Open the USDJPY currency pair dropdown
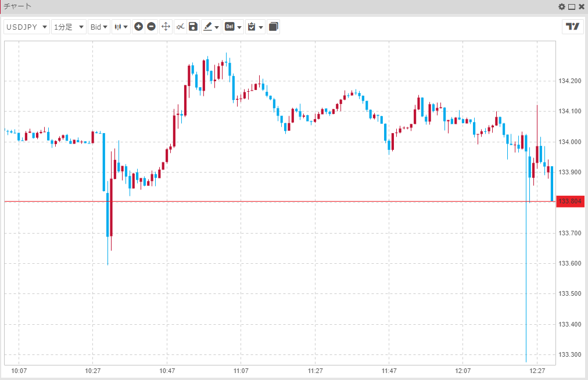The image size is (588, 380). pyautogui.click(x=27, y=27)
